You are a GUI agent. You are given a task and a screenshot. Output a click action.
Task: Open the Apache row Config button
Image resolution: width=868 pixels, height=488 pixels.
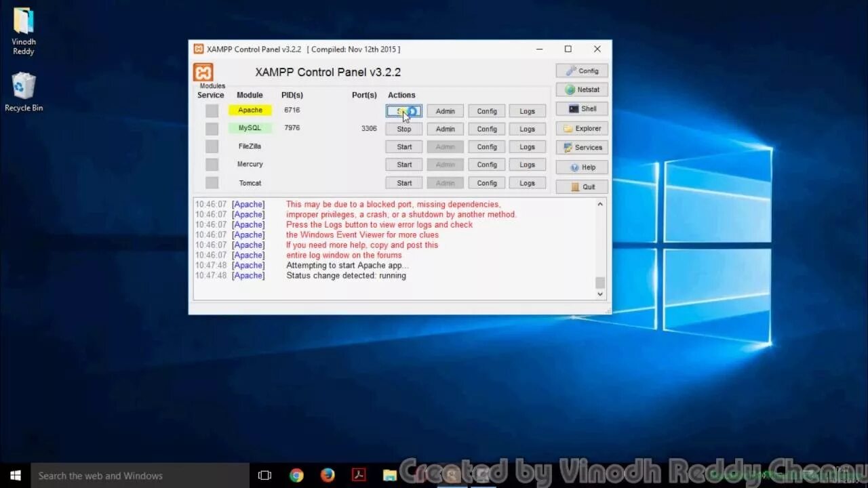point(487,111)
